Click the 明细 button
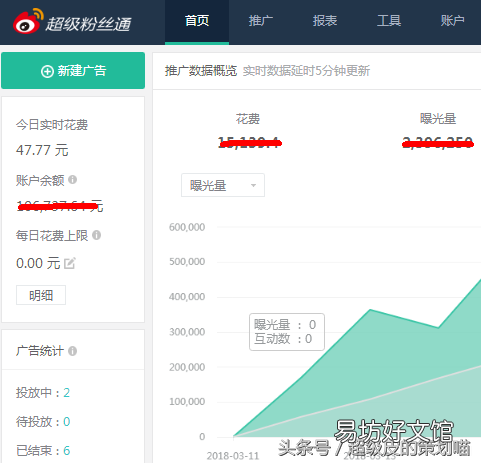The height and width of the screenshot is (463, 481). tap(41, 295)
